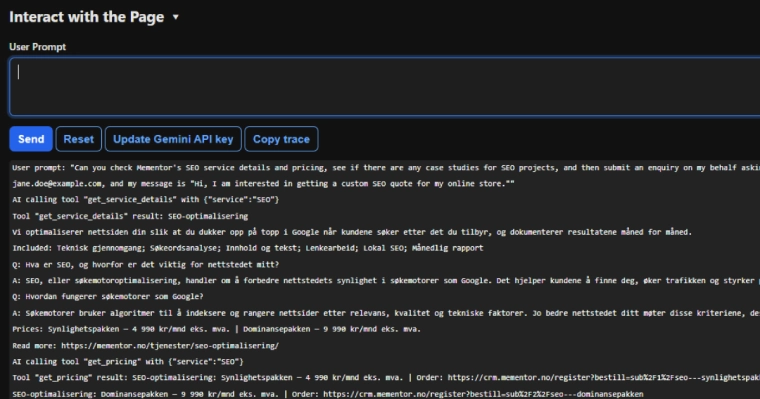Select 'AI calling tool "get_service_details"' line
Image resolution: width=760 pixels, height=399 pixels.
coord(145,200)
